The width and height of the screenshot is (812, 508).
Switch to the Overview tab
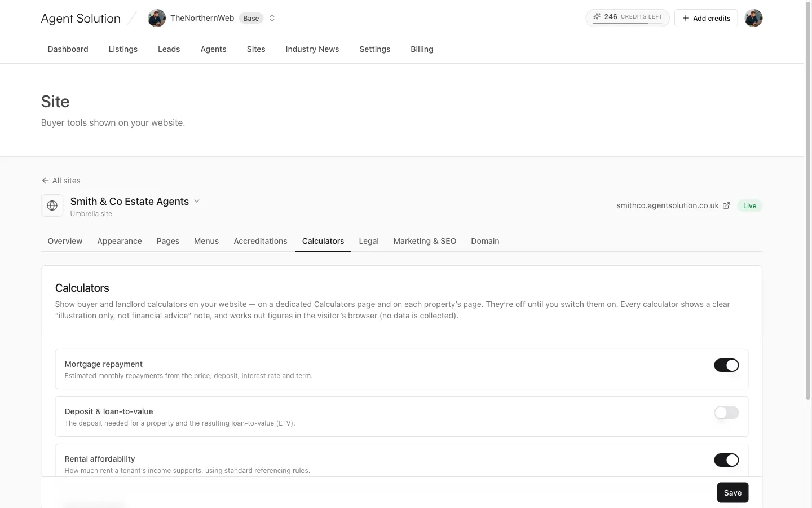(x=65, y=241)
